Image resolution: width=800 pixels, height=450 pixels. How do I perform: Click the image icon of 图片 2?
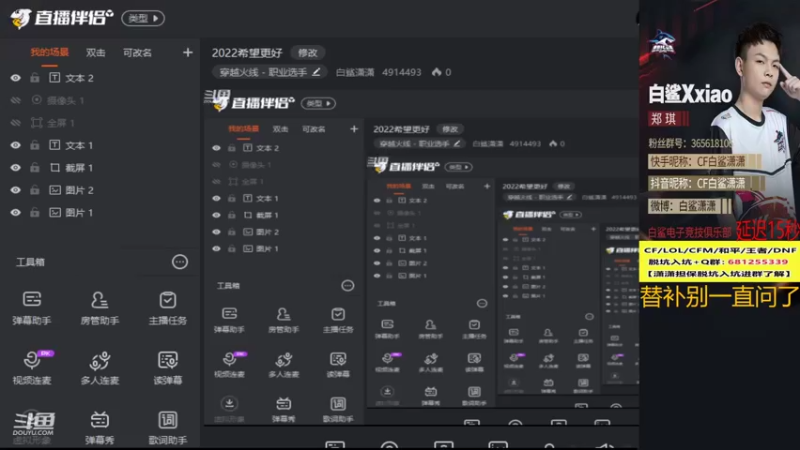(55, 190)
